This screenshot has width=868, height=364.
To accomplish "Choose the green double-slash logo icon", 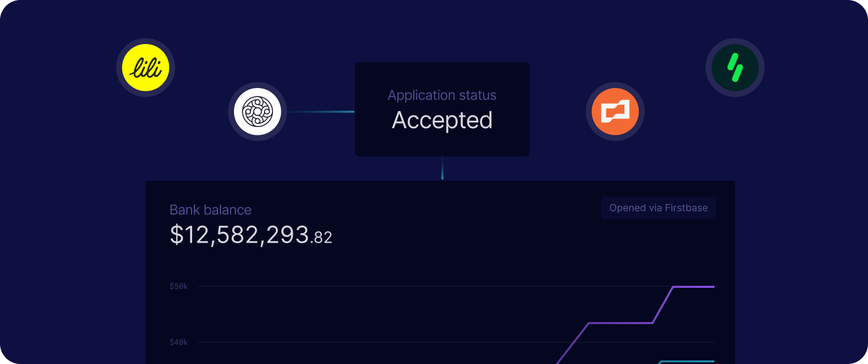I will point(735,68).
